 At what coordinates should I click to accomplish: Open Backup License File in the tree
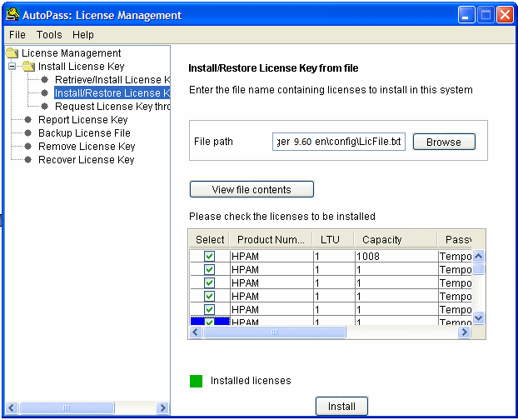(84, 132)
